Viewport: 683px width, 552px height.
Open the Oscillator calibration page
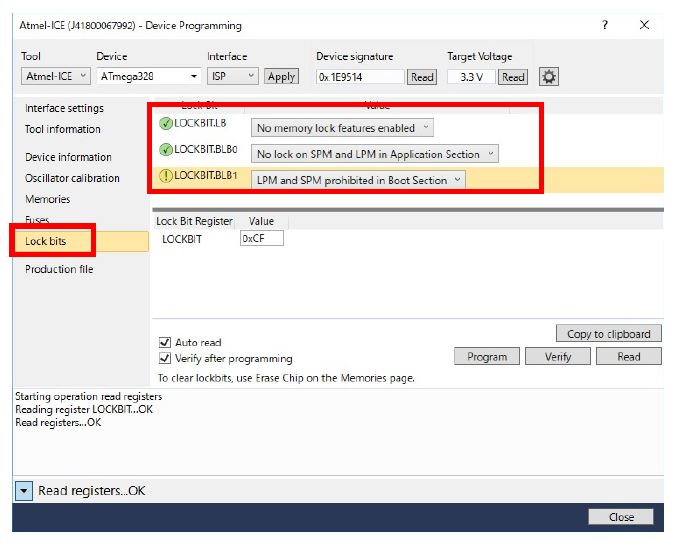pyautogui.click(x=72, y=178)
